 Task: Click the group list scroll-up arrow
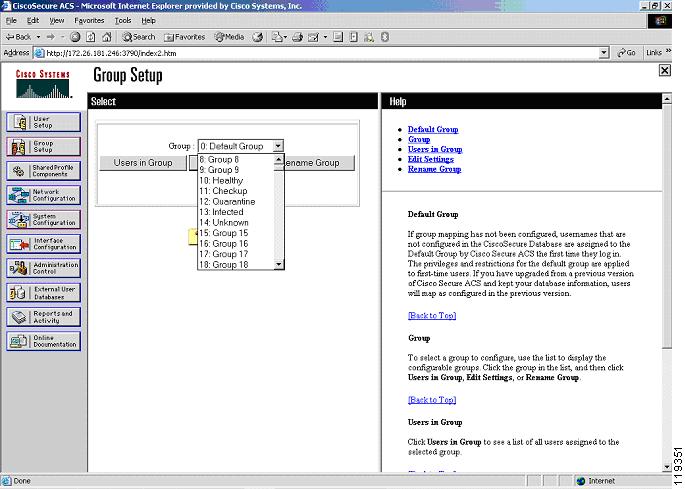click(279, 159)
